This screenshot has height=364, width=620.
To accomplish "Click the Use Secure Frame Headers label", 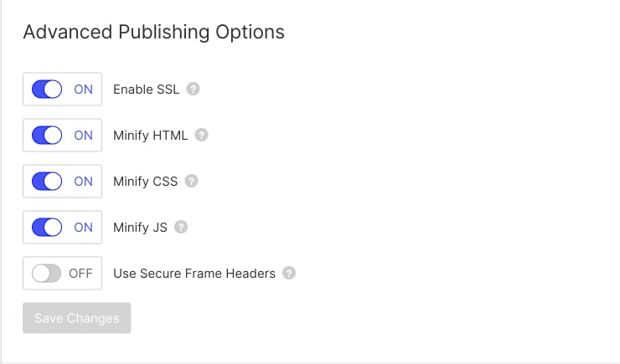I will tap(194, 273).
